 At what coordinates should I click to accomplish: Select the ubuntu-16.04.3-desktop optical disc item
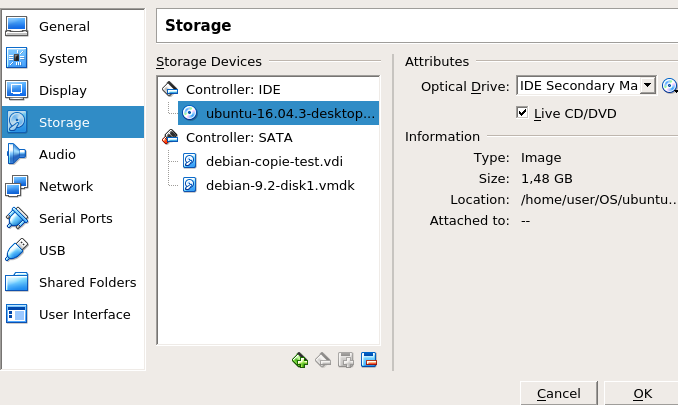coord(278,113)
